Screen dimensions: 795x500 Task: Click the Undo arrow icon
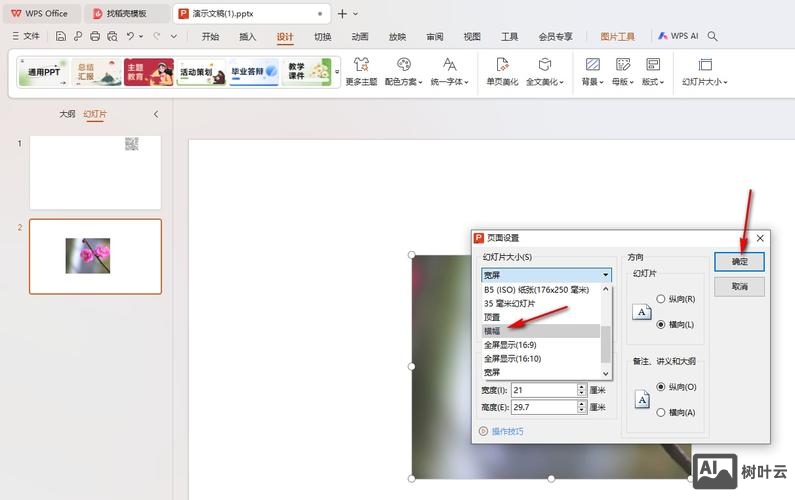(x=130, y=36)
